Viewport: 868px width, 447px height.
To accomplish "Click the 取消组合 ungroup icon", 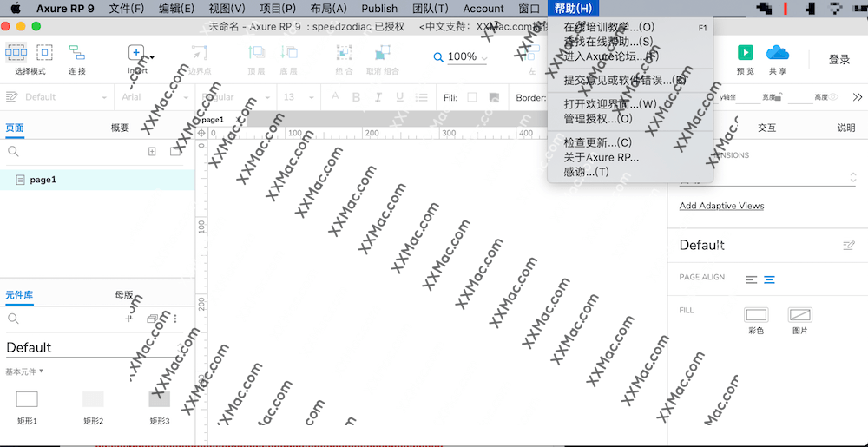I will [x=383, y=53].
